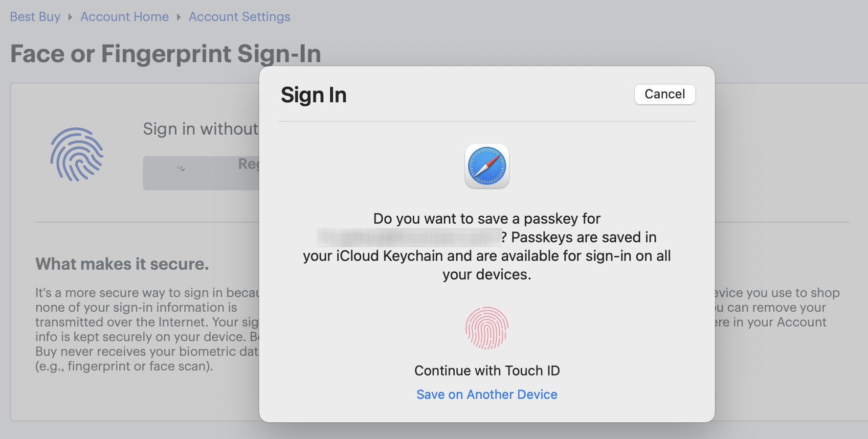Go to Account Home breadcrumb
Viewport: 868px width, 439px height.
click(x=124, y=17)
